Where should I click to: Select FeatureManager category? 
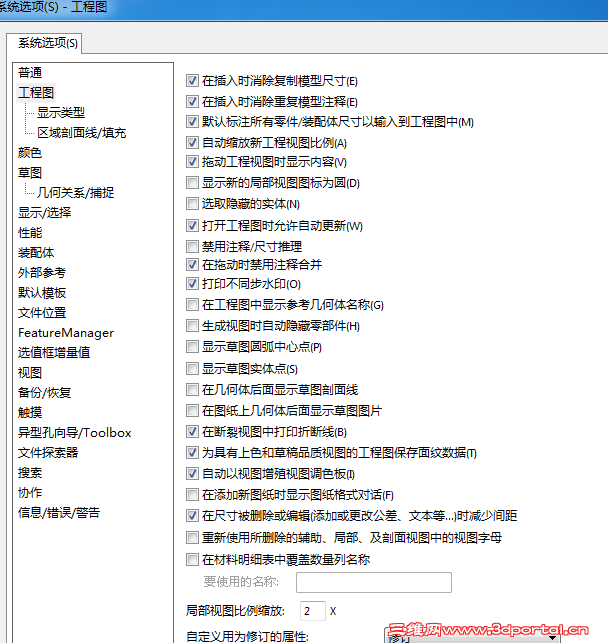point(66,333)
